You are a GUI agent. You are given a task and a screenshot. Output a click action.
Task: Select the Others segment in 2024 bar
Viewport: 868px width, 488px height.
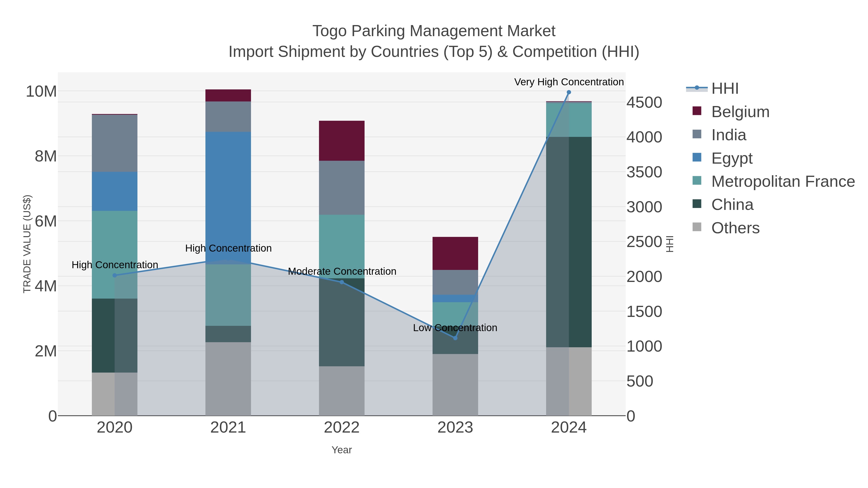point(569,381)
